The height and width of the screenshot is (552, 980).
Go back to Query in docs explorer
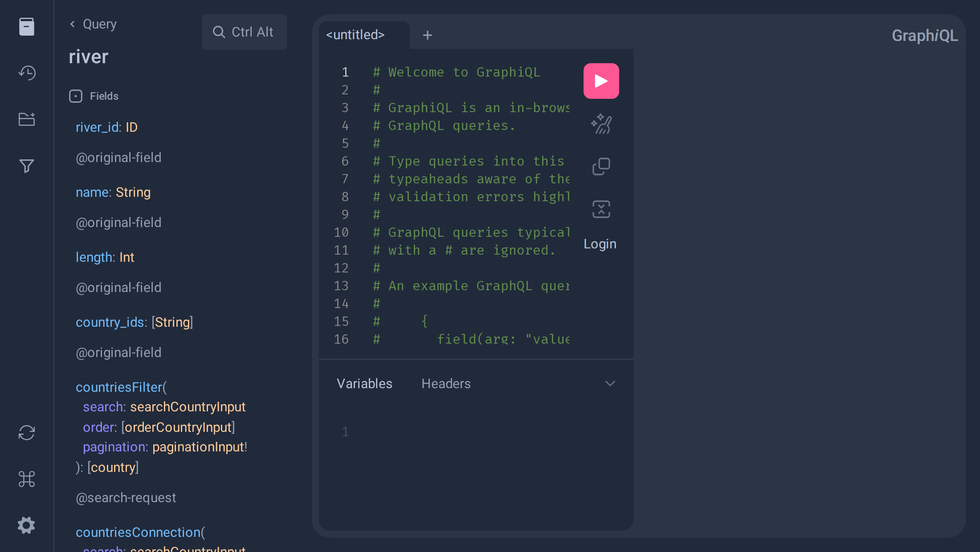pyautogui.click(x=94, y=24)
